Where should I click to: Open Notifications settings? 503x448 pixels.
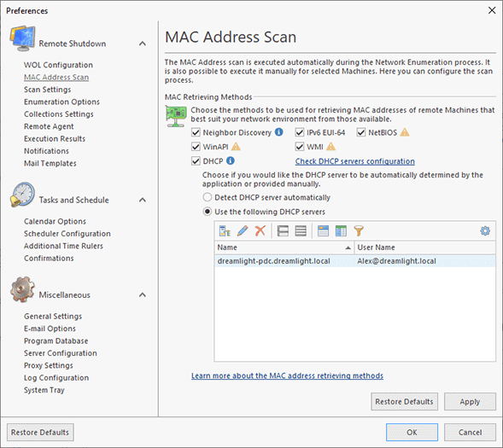pos(46,151)
